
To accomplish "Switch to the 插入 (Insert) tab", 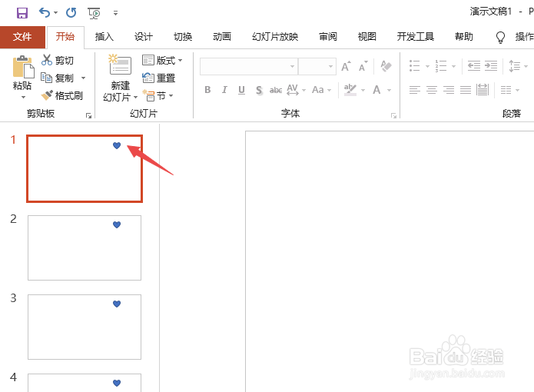I will point(104,37).
